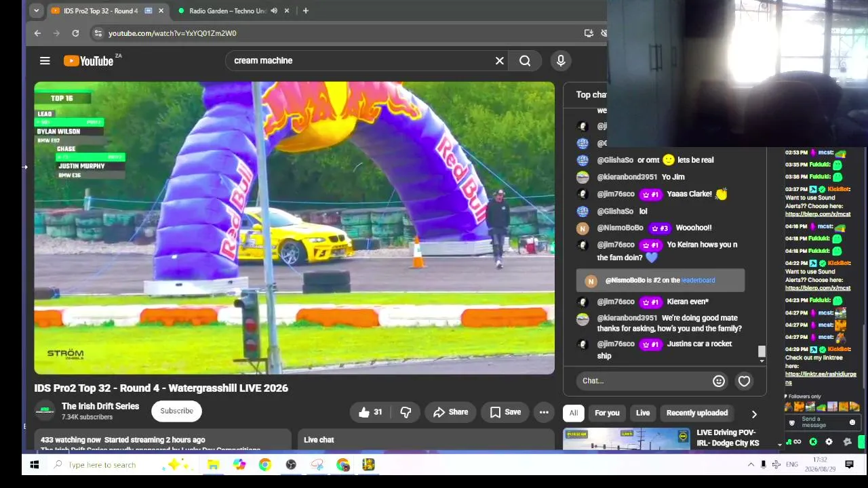
Task: Expand the Top chat mode selector
Action: [591, 95]
